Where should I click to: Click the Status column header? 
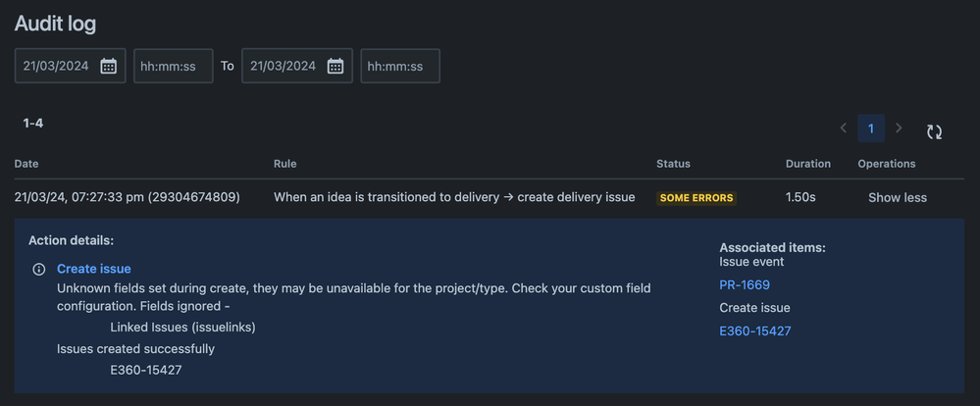click(x=673, y=164)
